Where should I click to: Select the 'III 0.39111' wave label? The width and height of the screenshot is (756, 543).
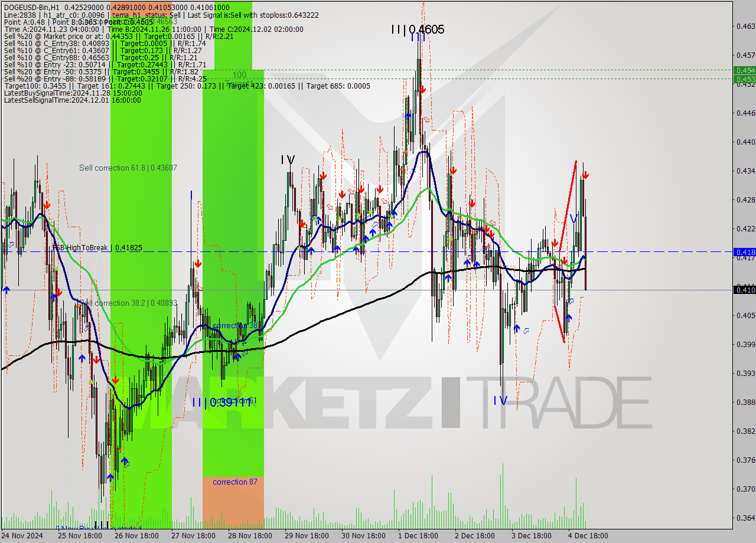(x=221, y=403)
